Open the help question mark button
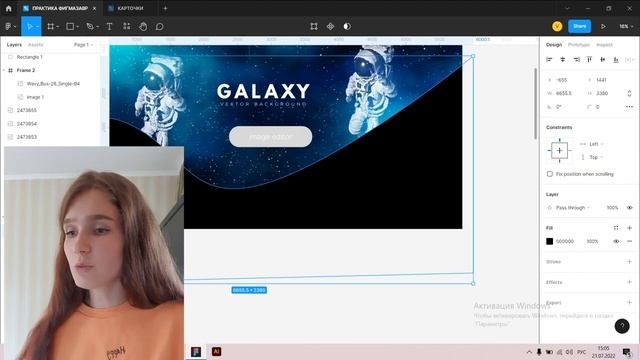Viewport: 640px width, 360px height. [622, 326]
